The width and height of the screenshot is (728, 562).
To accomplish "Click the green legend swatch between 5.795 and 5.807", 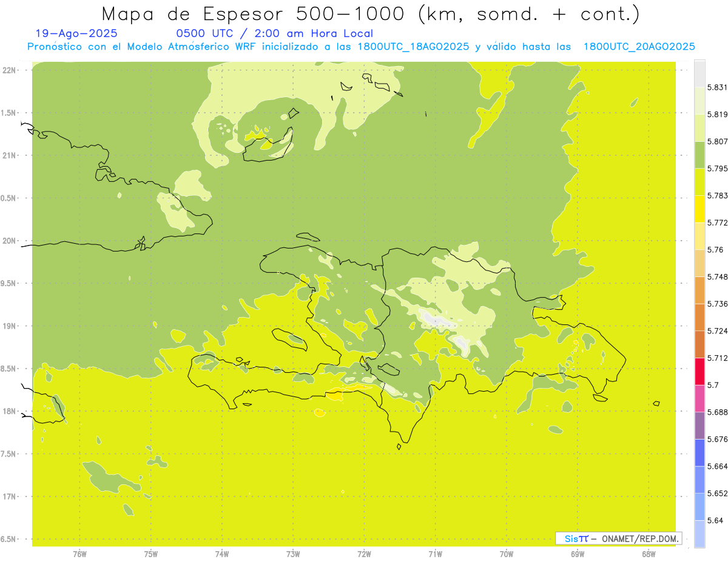I will 699,155.
